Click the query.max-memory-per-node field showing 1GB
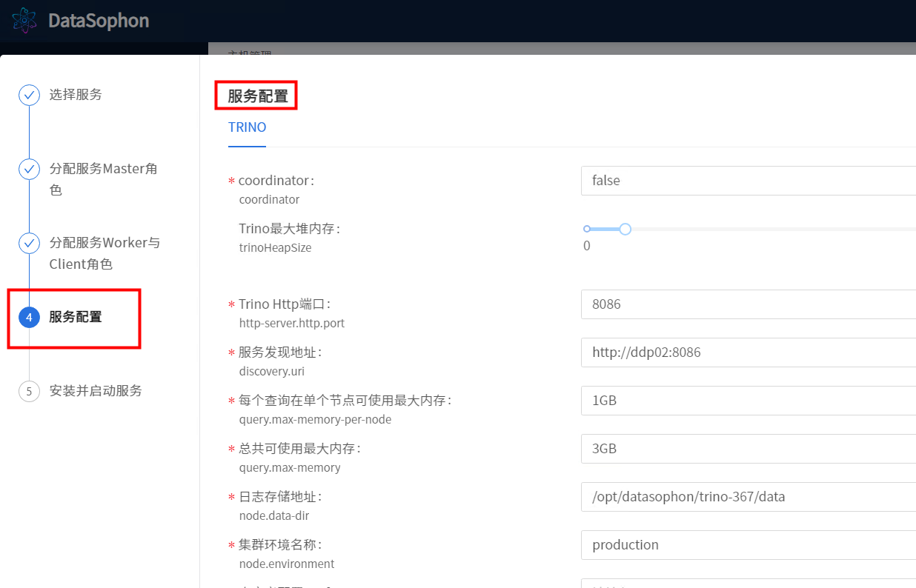The image size is (916, 588). pyautogui.click(x=749, y=401)
